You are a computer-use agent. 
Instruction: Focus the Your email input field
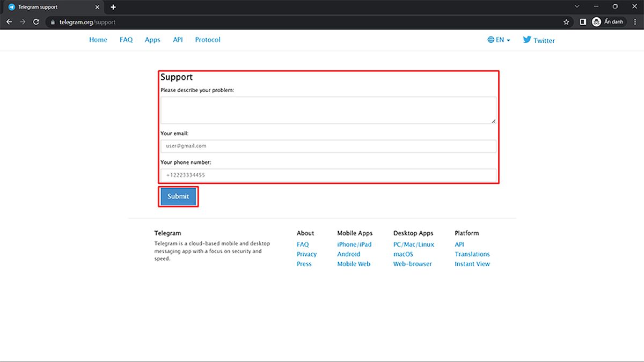[328, 146]
